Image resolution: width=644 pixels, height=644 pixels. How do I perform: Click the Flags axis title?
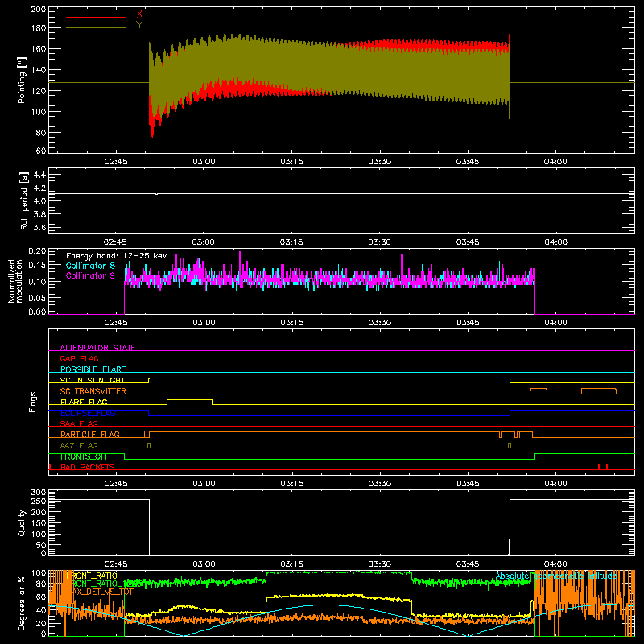pos(32,402)
